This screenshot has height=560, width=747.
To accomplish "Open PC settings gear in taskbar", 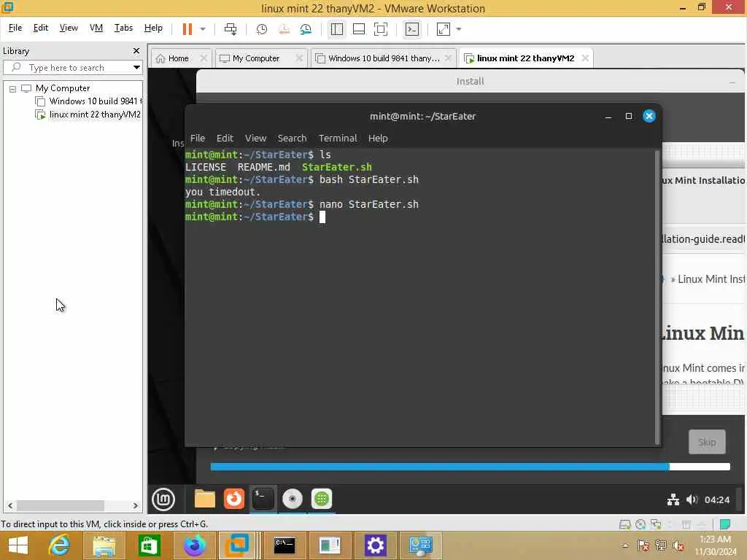I will tap(375, 545).
